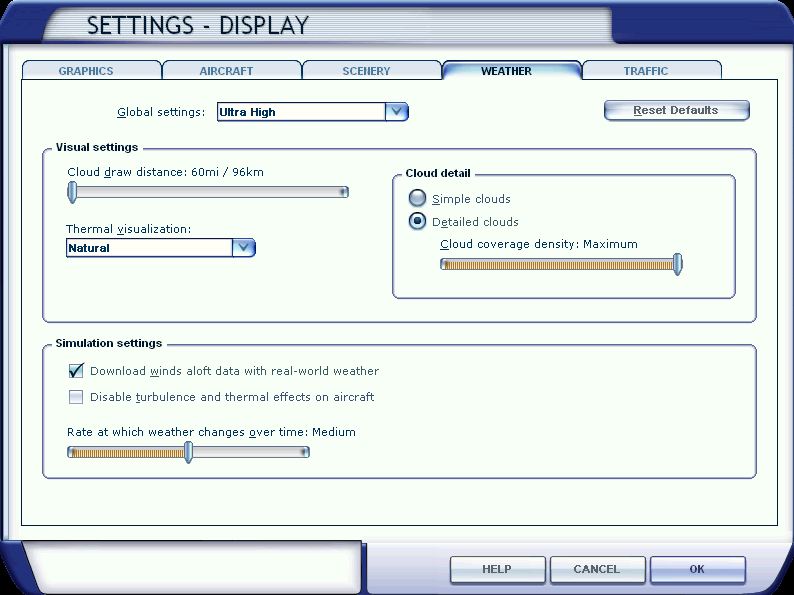The width and height of the screenshot is (794, 595).
Task: Click the weather change rate slider thumb
Action: pos(188,452)
